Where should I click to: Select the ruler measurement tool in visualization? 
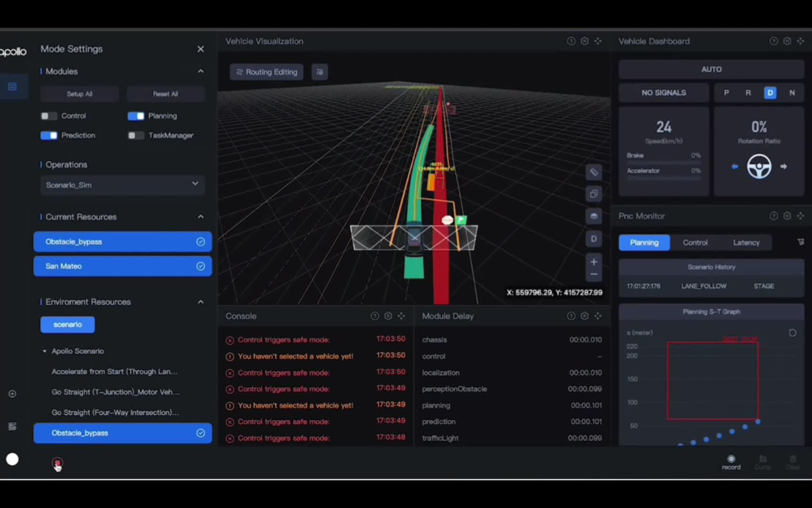click(x=594, y=172)
